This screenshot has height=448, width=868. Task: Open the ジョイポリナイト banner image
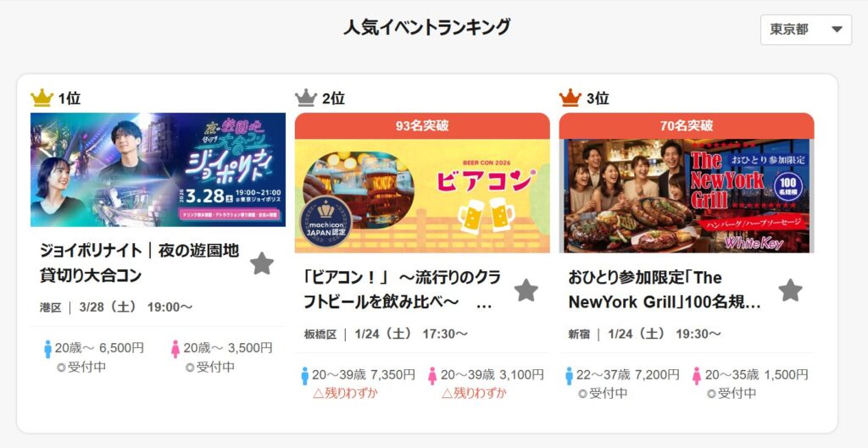[158, 169]
